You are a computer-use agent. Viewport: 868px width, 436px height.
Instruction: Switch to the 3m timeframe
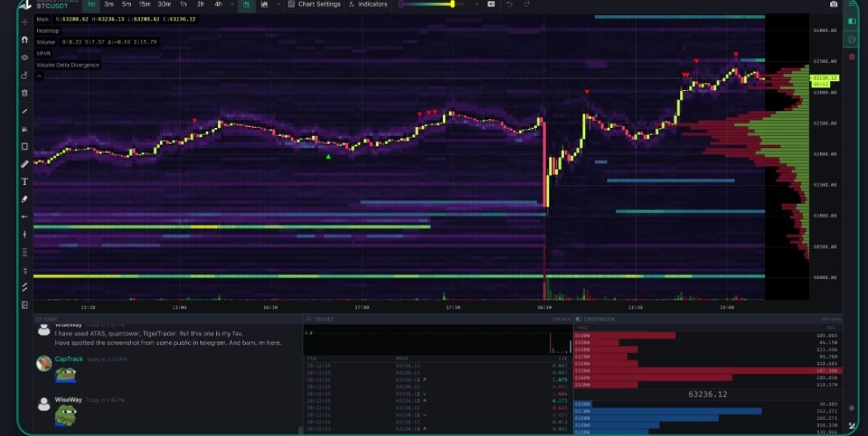(x=109, y=5)
